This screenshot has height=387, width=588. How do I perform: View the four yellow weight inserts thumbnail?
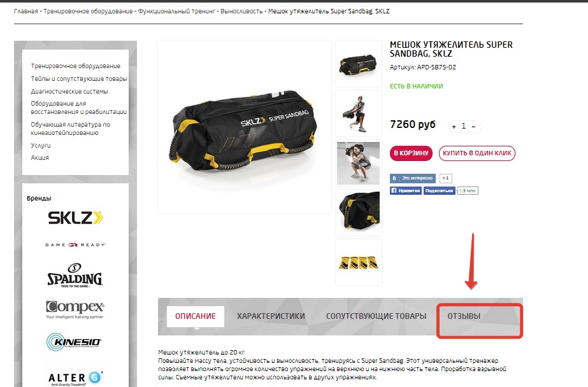pos(359,262)
